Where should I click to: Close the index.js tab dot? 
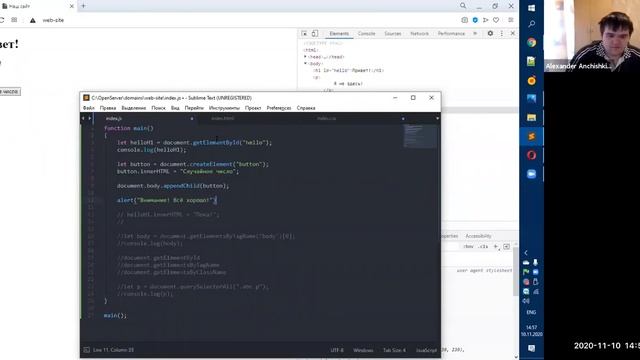coord(191,119)
